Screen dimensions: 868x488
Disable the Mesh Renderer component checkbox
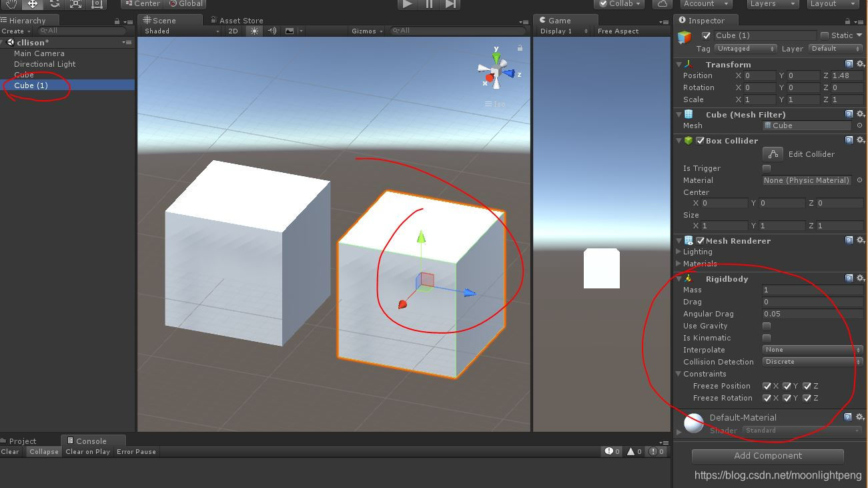(x=700, y=240)
